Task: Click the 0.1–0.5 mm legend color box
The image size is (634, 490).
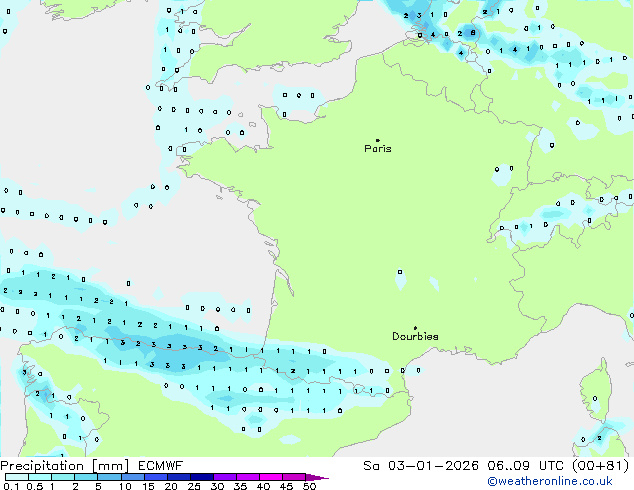Action: coord(17,477)
